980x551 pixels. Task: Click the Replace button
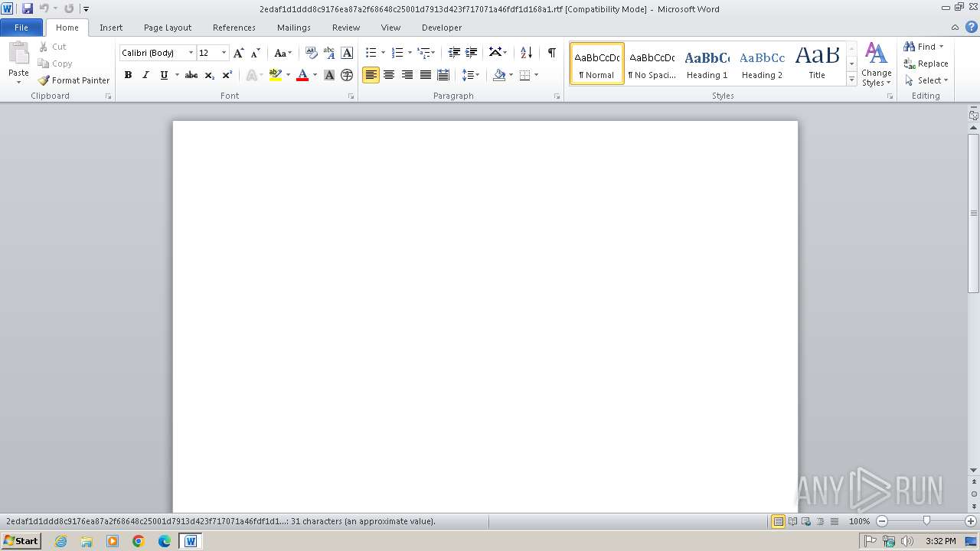926,64
